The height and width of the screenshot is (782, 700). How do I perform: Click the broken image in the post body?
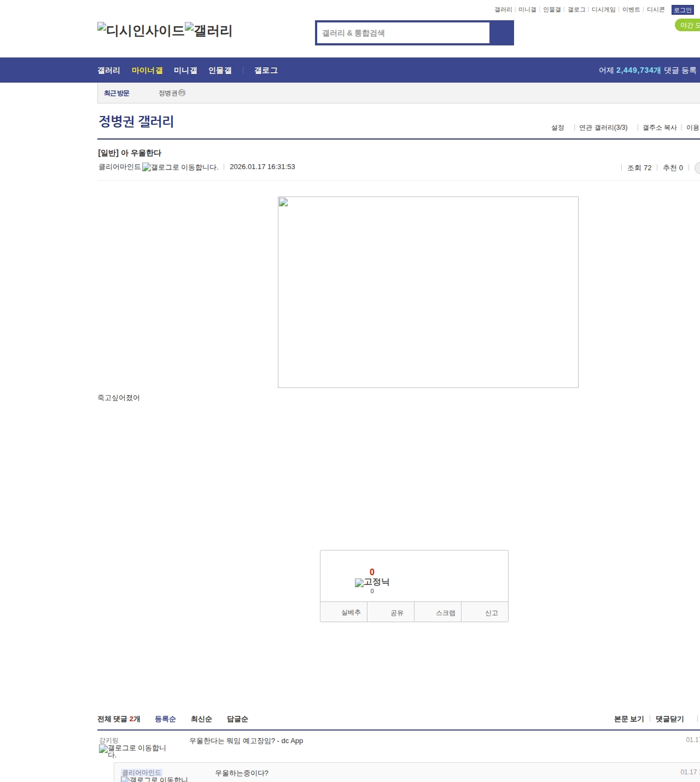click(x=428, y=292)
